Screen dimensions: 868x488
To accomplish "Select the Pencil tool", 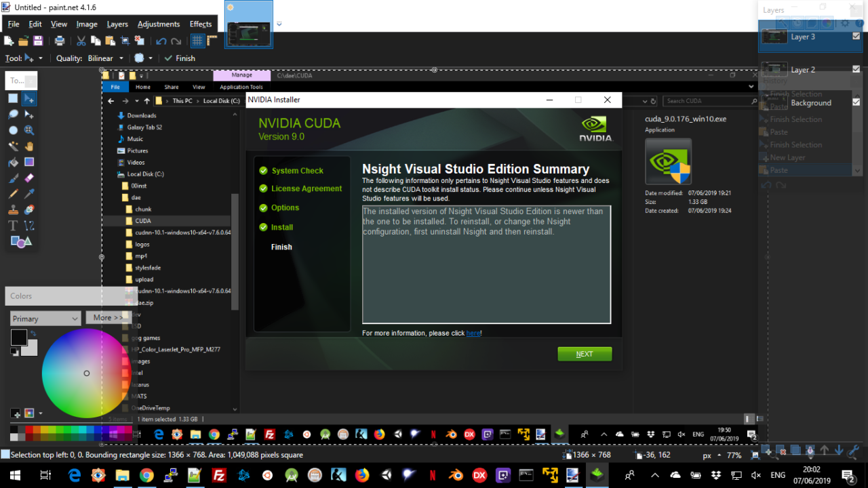I will tap(13, 194).
